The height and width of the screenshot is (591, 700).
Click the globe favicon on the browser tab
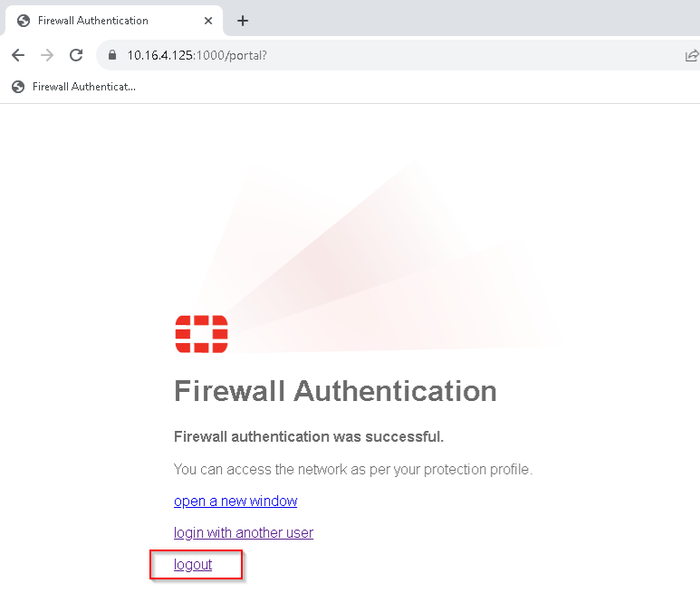pos(24,20)
